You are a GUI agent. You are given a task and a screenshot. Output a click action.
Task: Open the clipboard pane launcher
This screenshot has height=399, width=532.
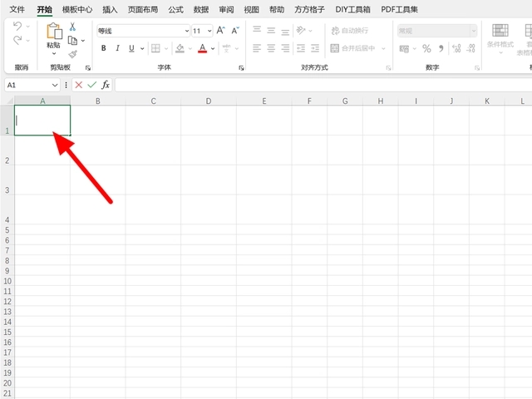(x=88, y=68)
